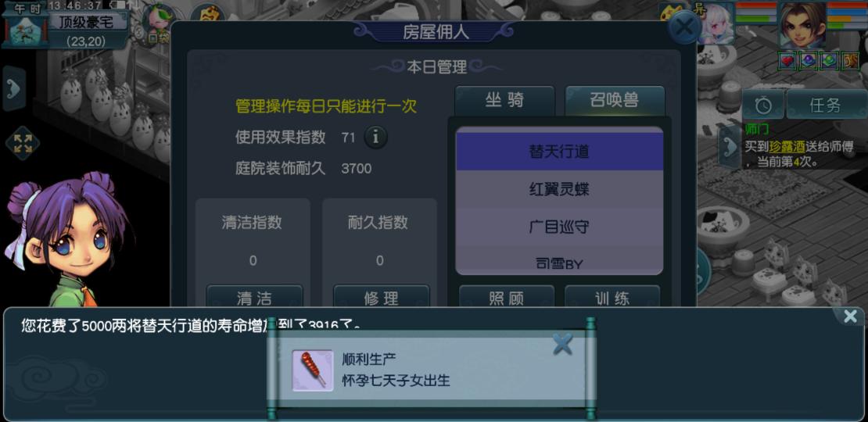Screen dimensions: 868x422
Task: Switch to the 召唤兽 tab
Action: click(615, 101)
